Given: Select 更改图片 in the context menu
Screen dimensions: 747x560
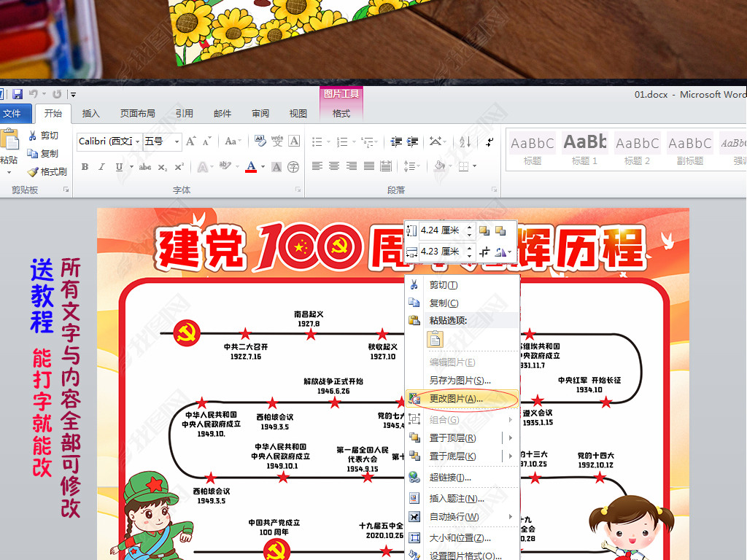Looking at the screenshot, I should pos(455,399).
